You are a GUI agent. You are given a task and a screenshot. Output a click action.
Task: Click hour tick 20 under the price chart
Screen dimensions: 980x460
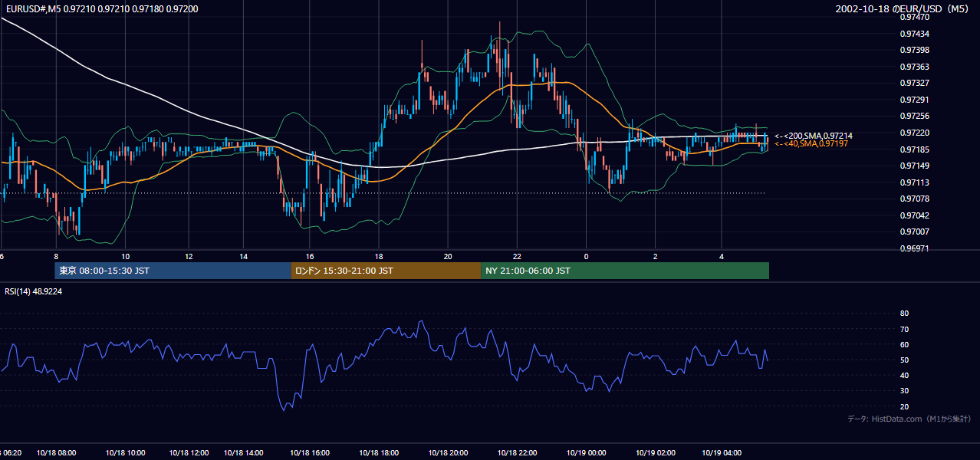pos(448,256)
